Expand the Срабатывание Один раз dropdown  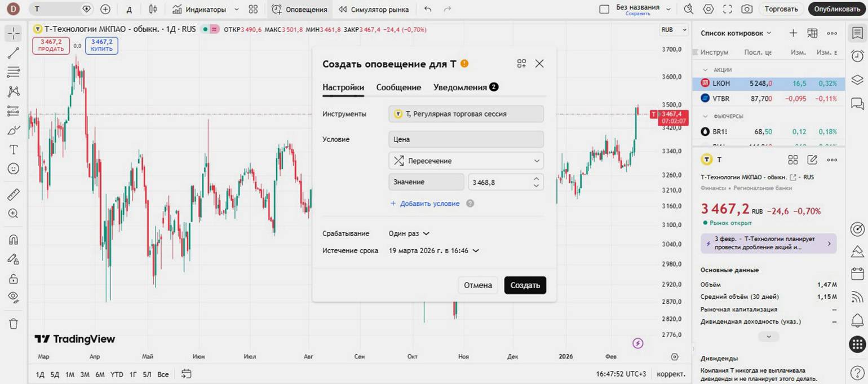click(x=409, y=233)
